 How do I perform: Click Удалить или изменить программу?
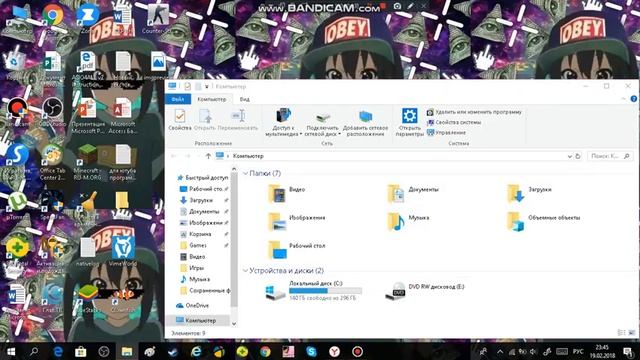(474, 112)
